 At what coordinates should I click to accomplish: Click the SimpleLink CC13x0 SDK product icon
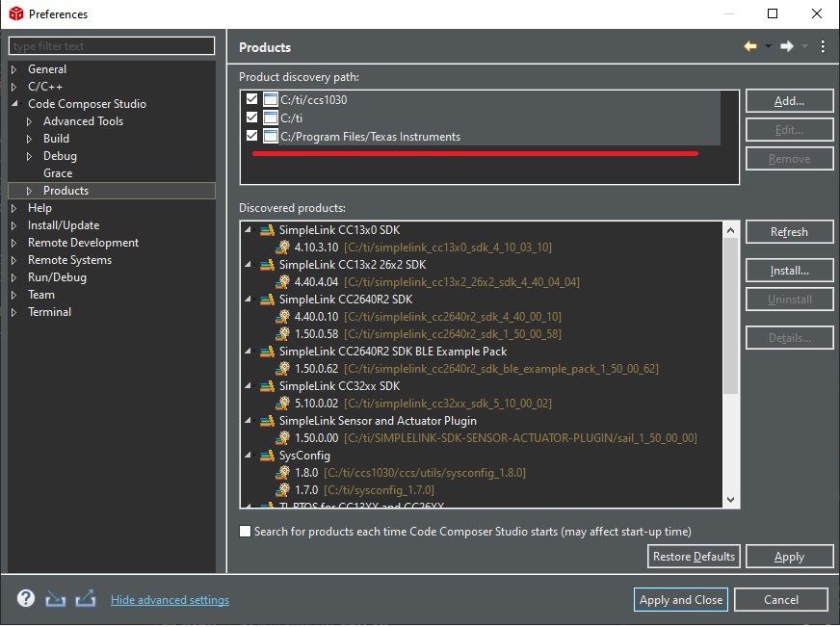[267, 230]
